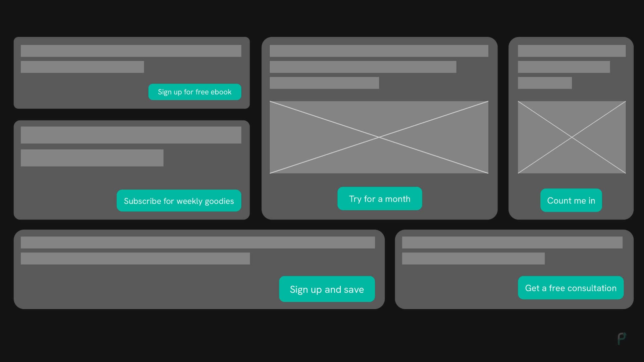The image size is (644, 362).
Task: Click the image placeholder in top-right card
Action: (x=571, y=137)
